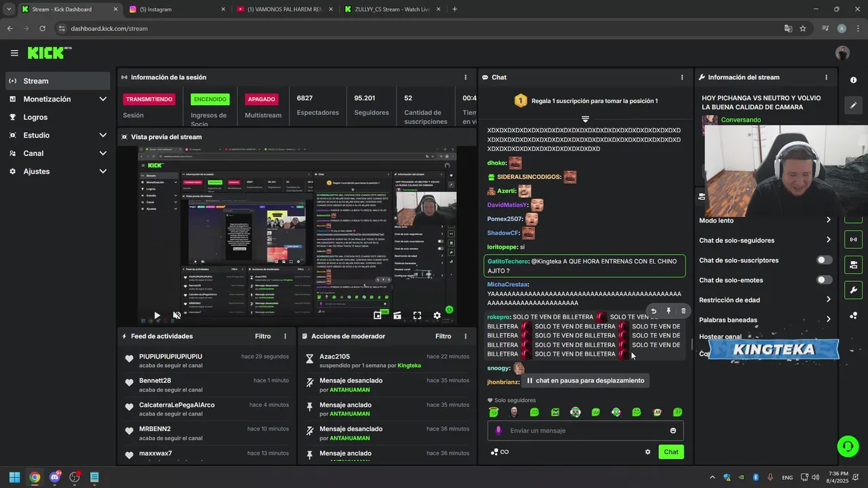Expand the Estudio sidebar section
The width and height of the screenshot is (868, 488).
point(58,135)
